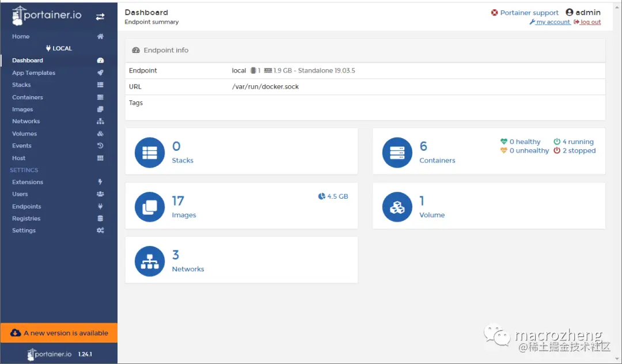Go to Users in the sidebar
Viewport: 622px width, 364px height.
click(20, 194)
